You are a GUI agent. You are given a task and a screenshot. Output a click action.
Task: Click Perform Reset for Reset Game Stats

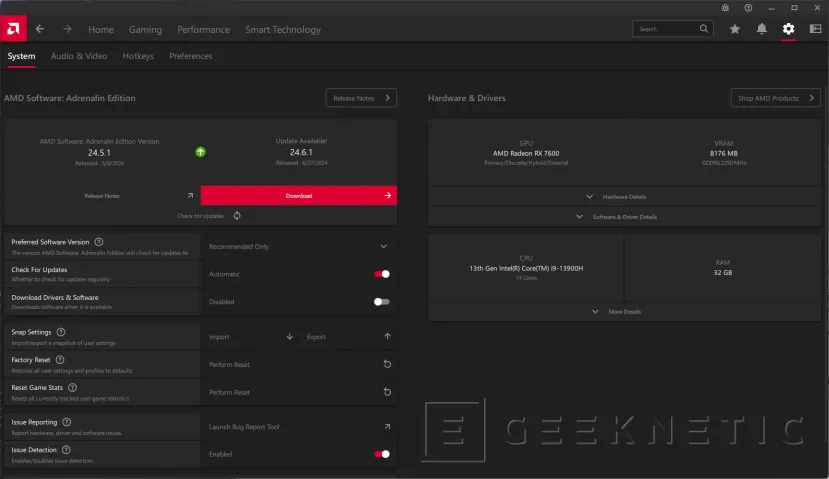click(229, 392)
